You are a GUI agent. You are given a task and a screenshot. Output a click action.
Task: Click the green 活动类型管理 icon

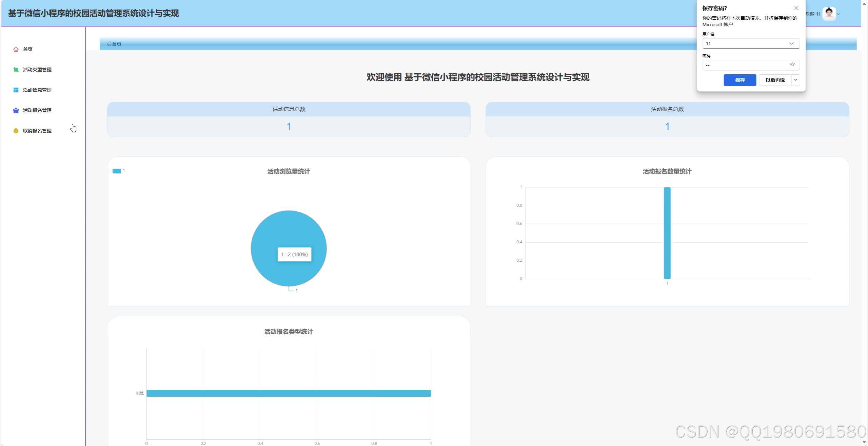tap(16, 70)
